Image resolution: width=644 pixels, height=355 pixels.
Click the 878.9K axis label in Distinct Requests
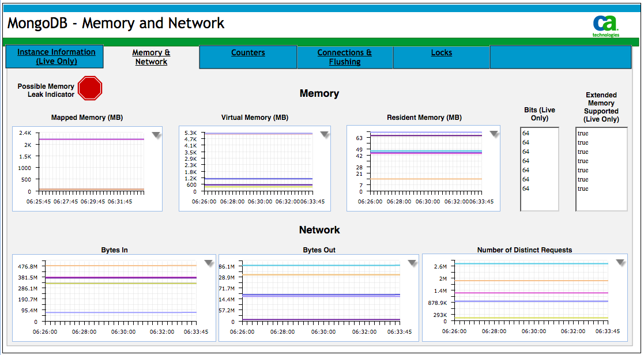[x=438, y=303]
